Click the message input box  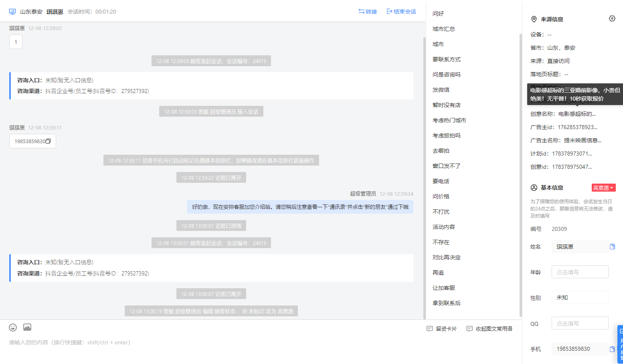(x=212, y=342)
